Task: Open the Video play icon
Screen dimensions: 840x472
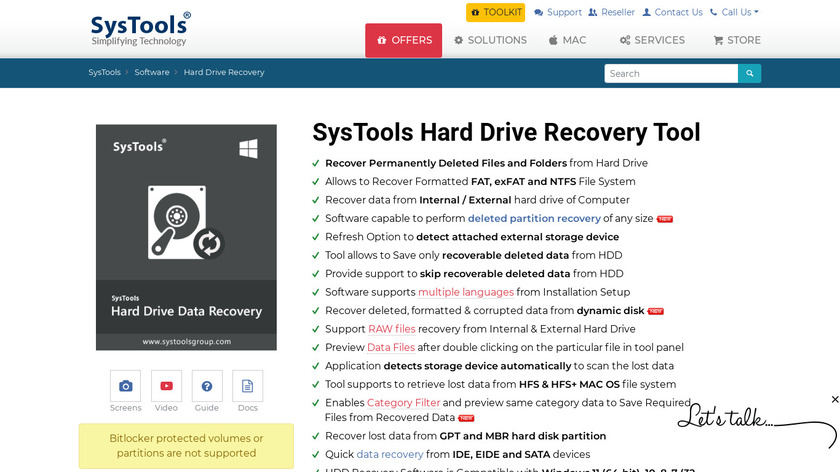Action: tap(166, 386)
